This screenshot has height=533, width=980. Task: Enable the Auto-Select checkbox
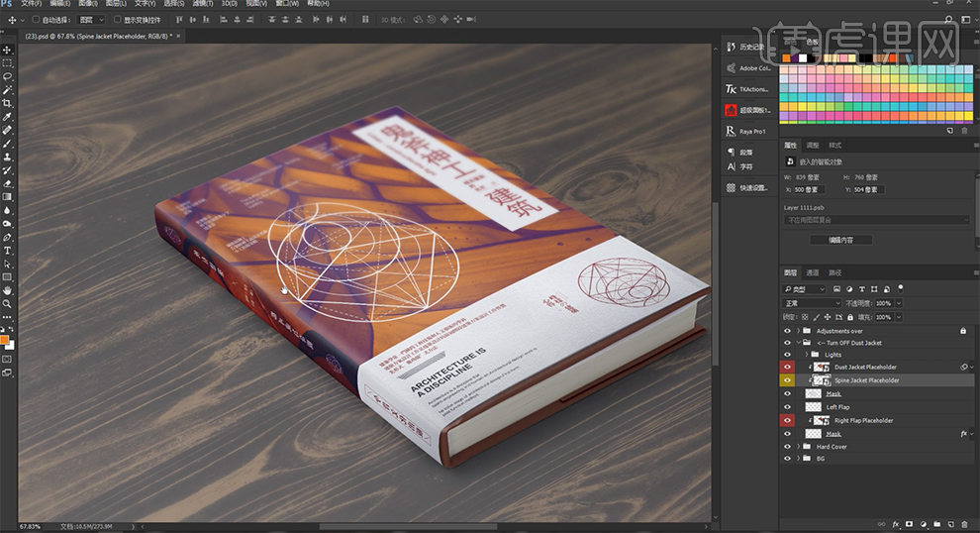(35, 20)
